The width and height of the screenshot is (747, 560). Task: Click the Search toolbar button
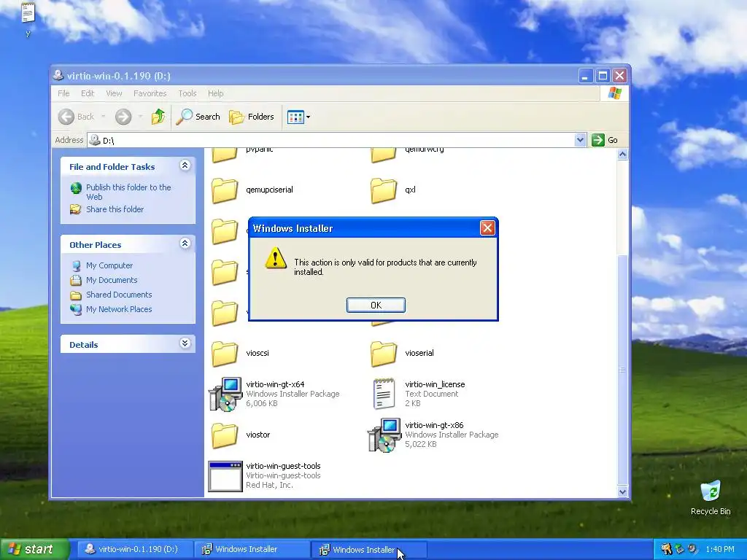point(198,117)
